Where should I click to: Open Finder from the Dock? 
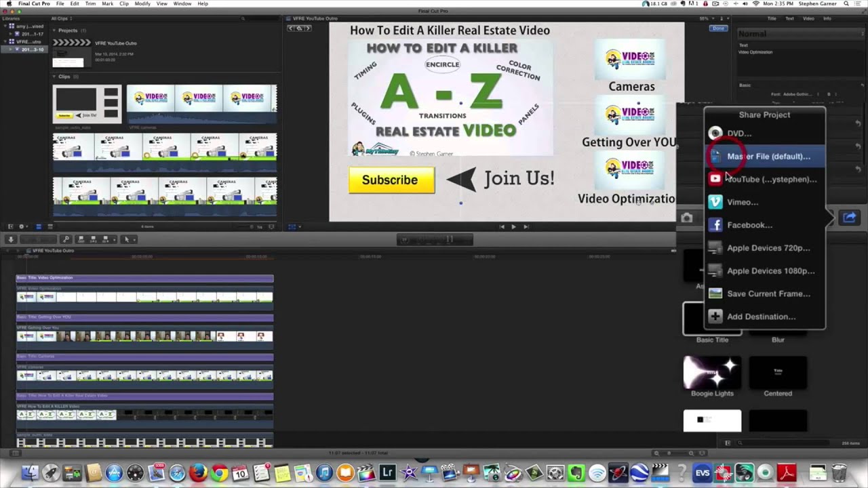tap(30, 472)
